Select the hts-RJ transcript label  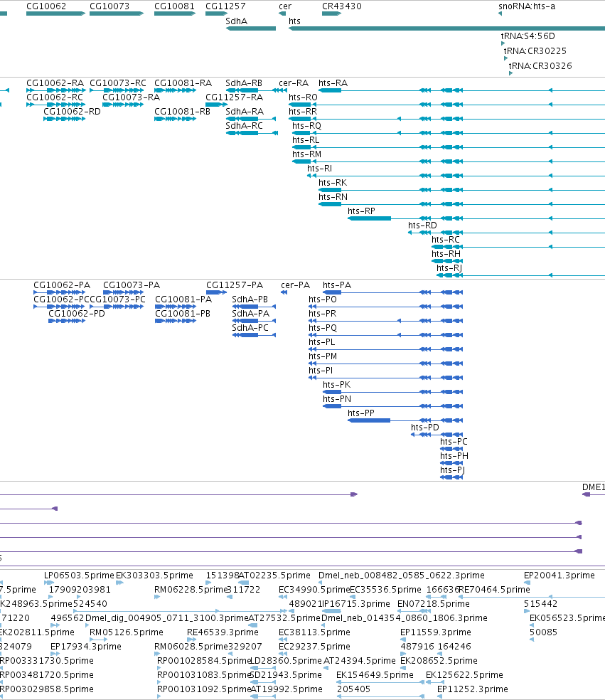pos(449,268)
